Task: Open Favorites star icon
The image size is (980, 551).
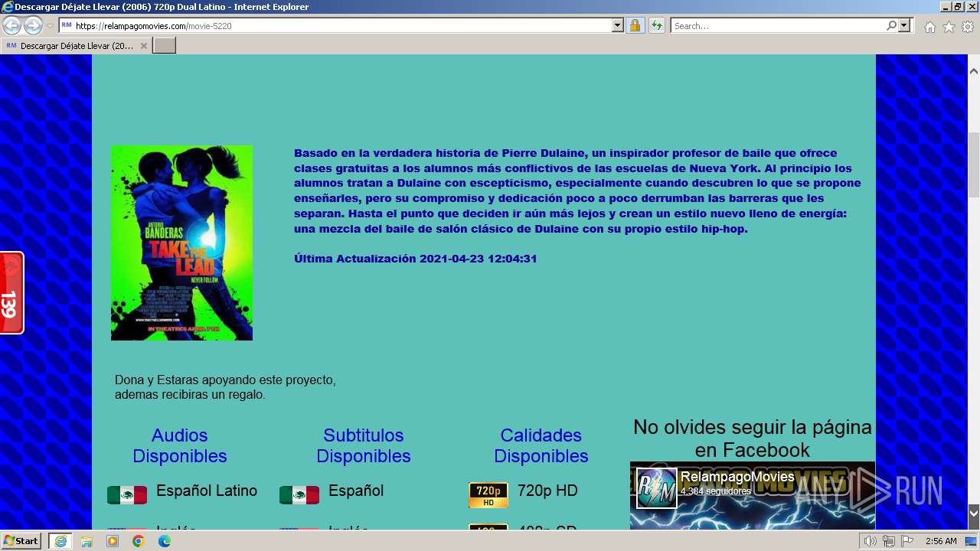Action: click(x=949, y=27)
